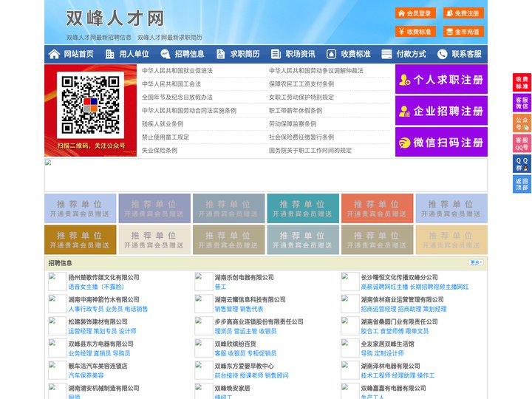532x399 pixels.
Task: Open the 会员登录 member login button
Action: coord(415,13)
